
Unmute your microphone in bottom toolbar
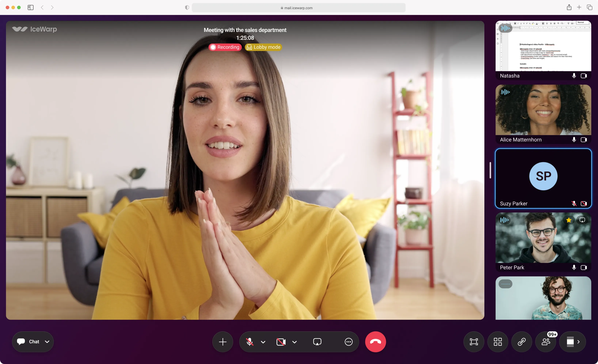point(250,342)
